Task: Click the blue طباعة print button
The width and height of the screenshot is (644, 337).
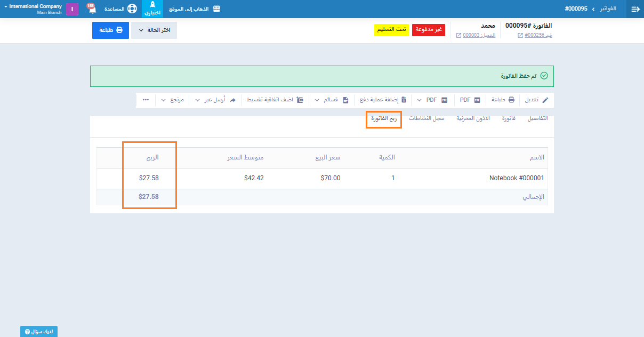Action: pos(110,30)
